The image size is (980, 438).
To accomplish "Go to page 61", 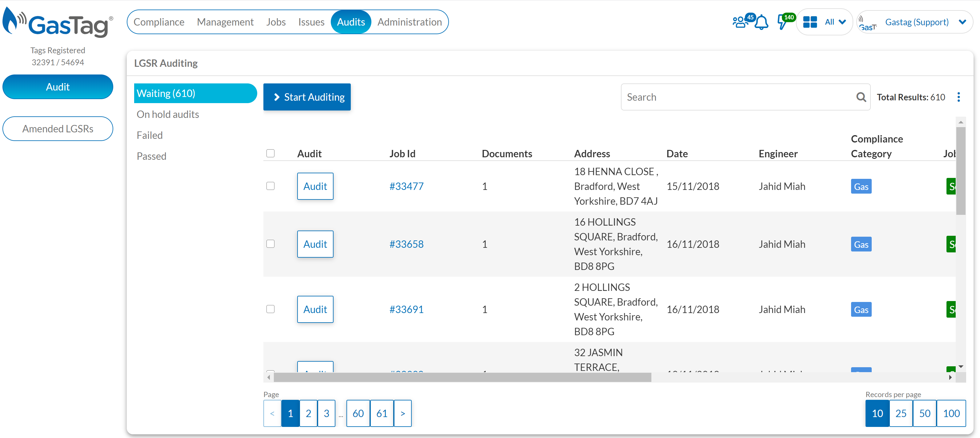I will pos(382,413).
